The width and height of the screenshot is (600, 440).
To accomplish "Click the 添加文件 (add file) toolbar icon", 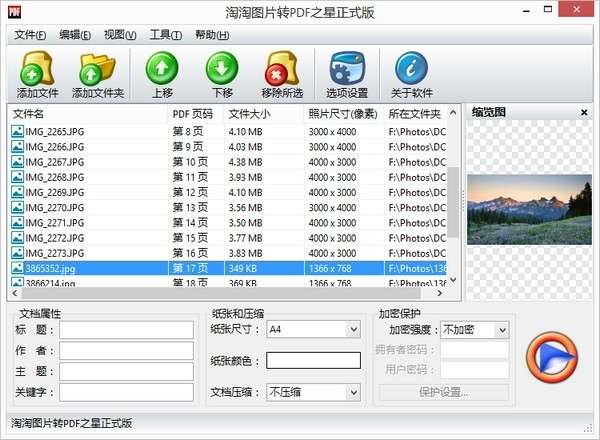I will (37, 75).
